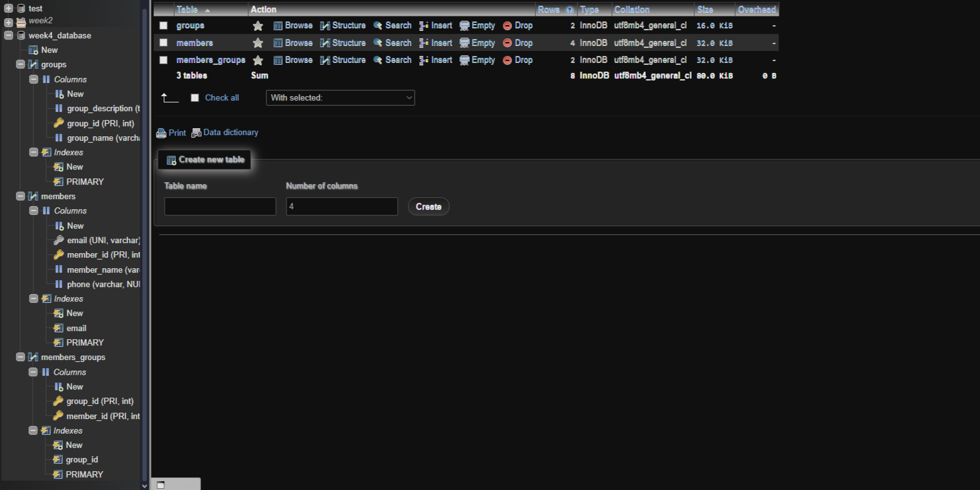This screenshot has width=980, height=490.
Task: Toggle the Check all checkbox
Action: [x=195, y=98]
